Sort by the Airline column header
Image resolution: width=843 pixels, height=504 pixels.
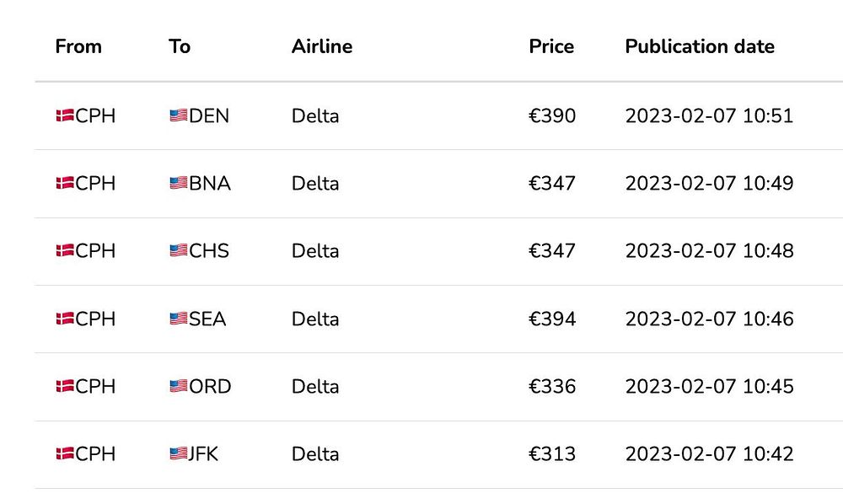(x=322, y=46)
